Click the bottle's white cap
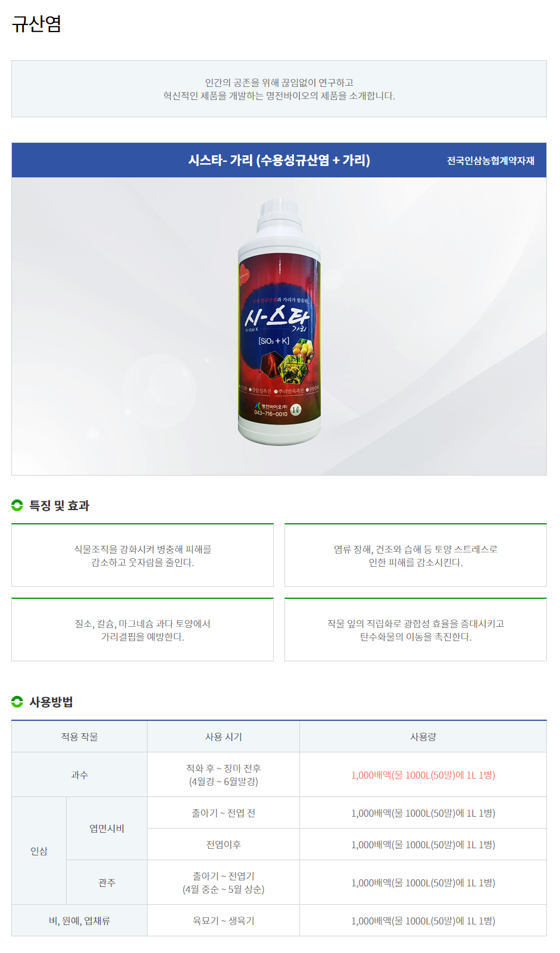 click(x=279, y=215)
